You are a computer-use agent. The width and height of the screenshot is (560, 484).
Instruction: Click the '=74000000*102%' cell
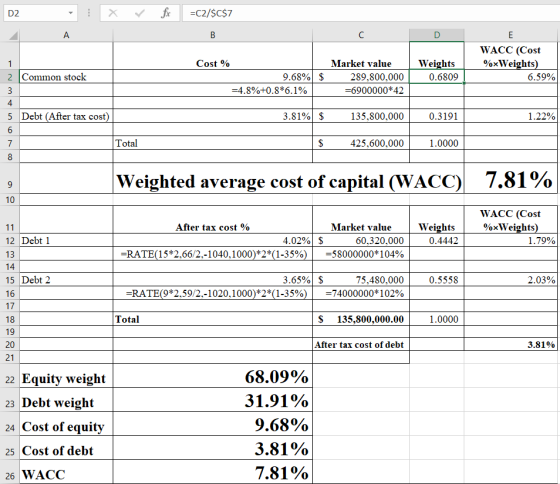pyautogui.click(x=361, y=293)
